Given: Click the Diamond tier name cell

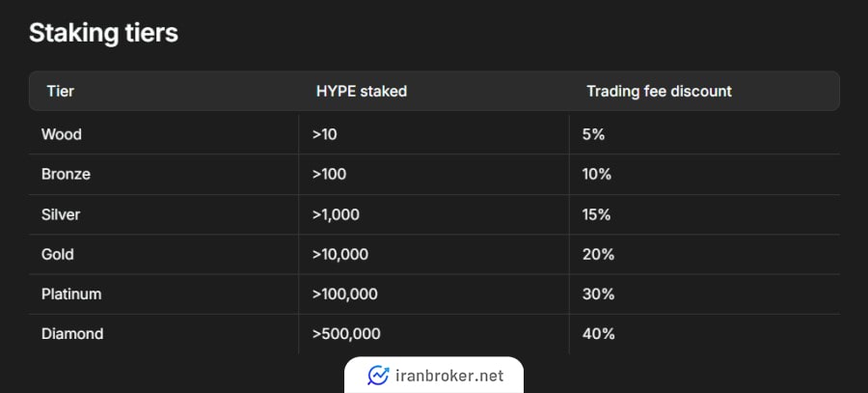Looking at the screenshot, I should [x=72, y=334].
